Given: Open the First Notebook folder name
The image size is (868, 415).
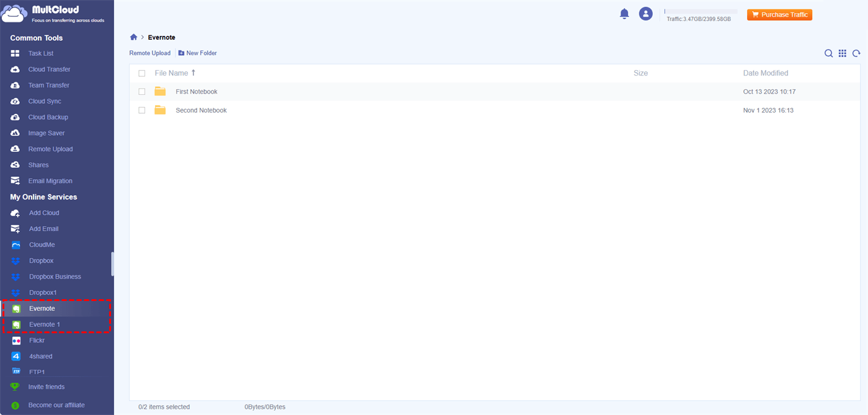Looking at the screenshot, I should [197, 92].
